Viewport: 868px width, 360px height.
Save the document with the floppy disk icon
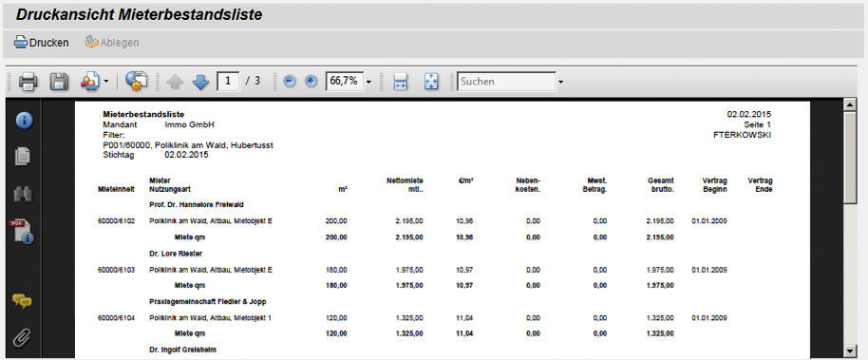coord(59,82)
